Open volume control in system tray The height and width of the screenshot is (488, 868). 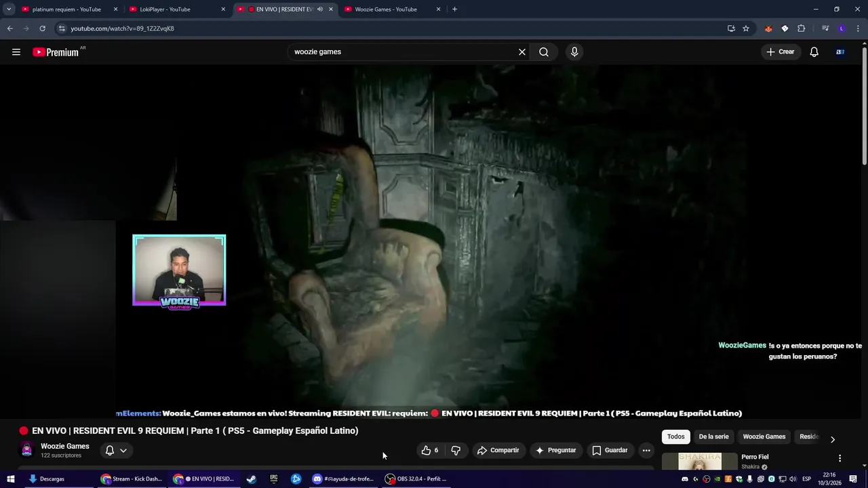point(793,479)
